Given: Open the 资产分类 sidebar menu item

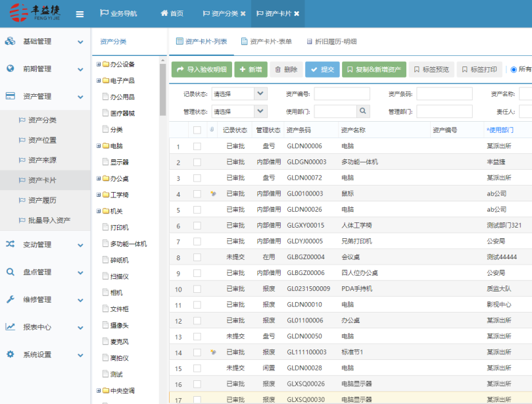Looking at the screenshot, I should pyautogui.click(x=45, y=120).
